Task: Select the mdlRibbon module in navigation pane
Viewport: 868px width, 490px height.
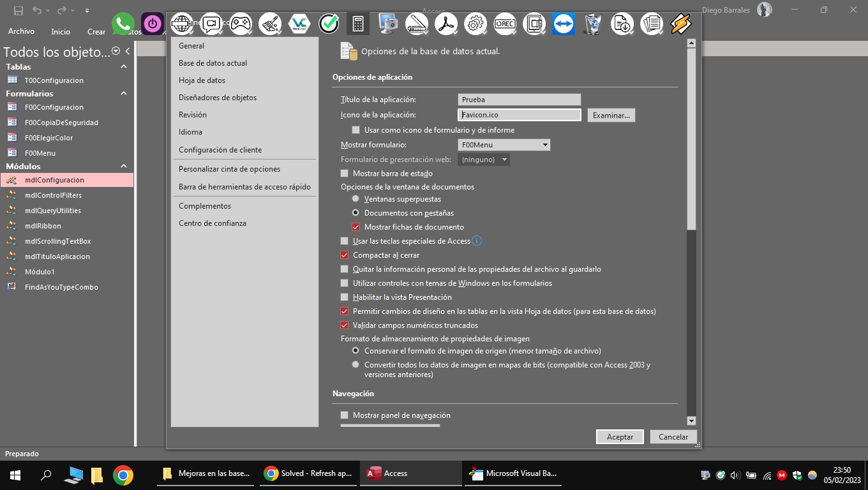Action: (67, 226)
